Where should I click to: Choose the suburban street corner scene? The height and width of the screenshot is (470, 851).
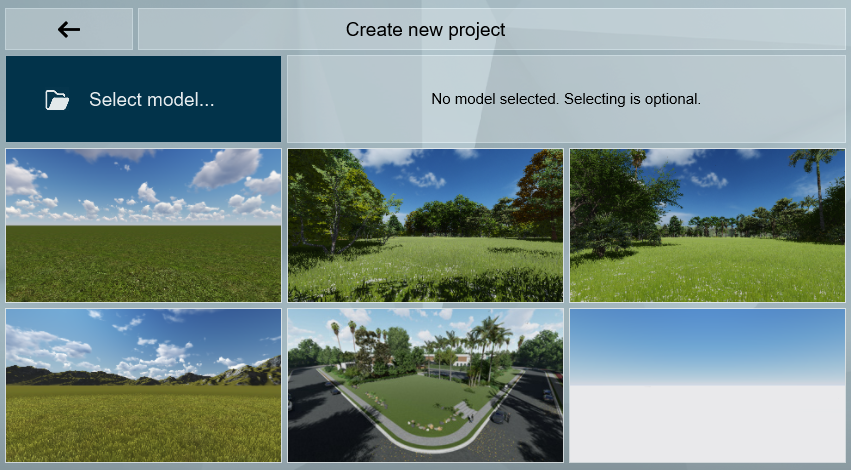coord(425,385)
